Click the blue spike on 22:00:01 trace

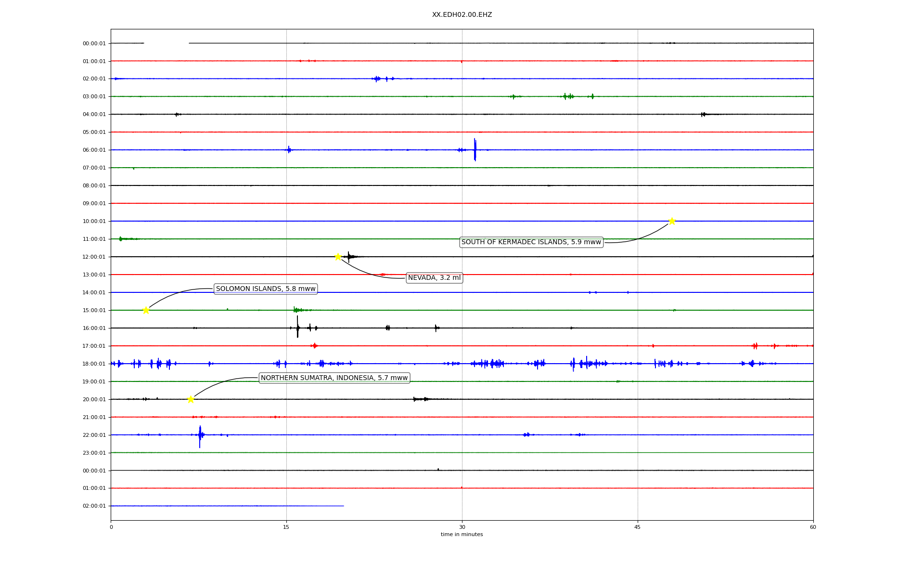pos(200,436)
